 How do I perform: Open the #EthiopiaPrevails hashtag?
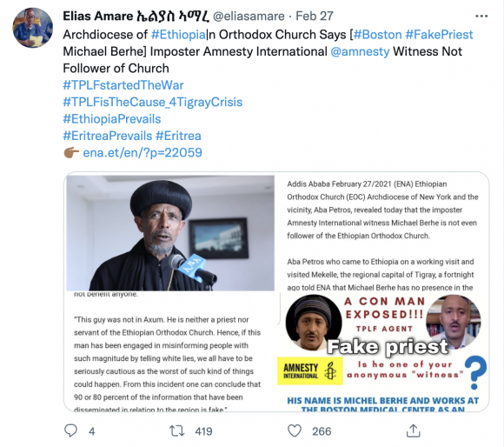(112, 119)
